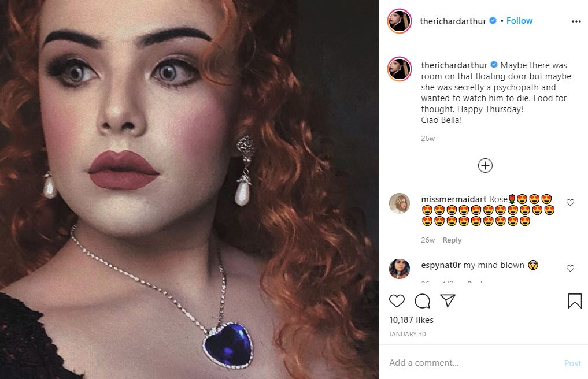The width and height of the screenshot is (588, 379).
Task: Open espynat0r's profile avatar
Action: click(400, 269)
